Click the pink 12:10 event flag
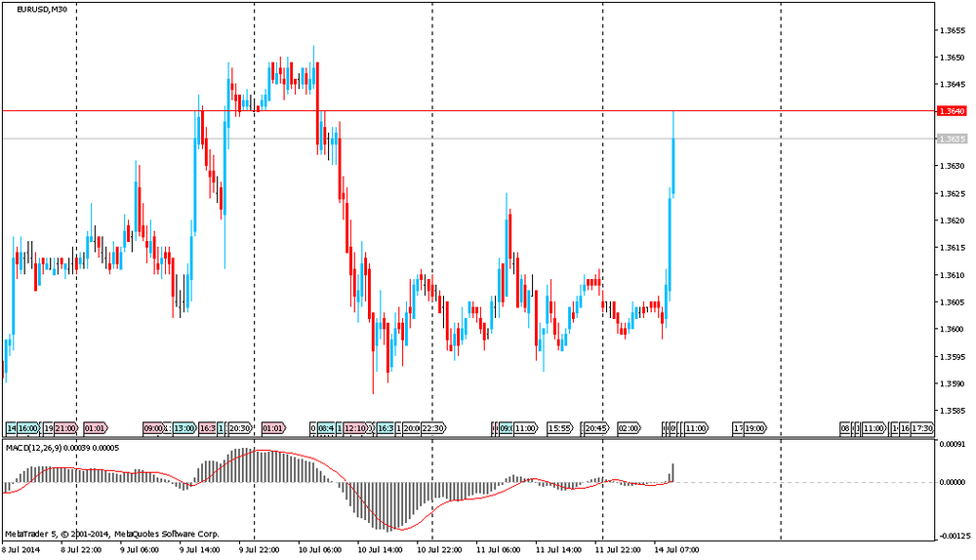This screenshot has width=976, height=560. 356,428
